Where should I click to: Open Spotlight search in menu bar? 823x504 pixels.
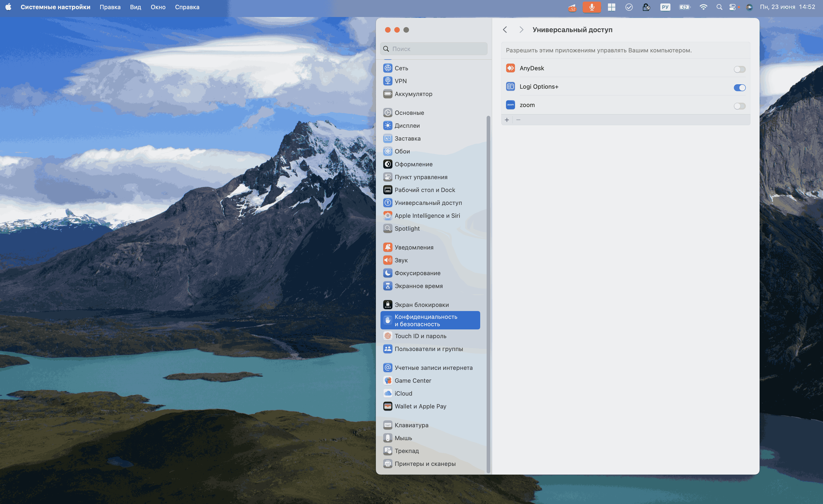(719, 7)
